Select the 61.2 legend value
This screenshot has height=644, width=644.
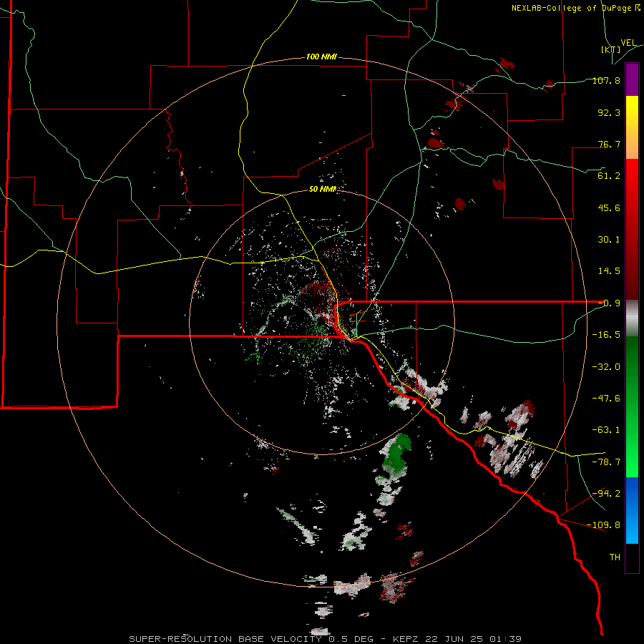pyautogui.click(x=609, y=176)
